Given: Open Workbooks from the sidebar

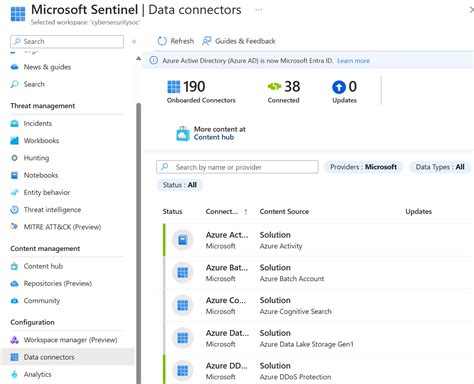Looking at the screenshot, I should pyautogui.click(x=41, y=141).
